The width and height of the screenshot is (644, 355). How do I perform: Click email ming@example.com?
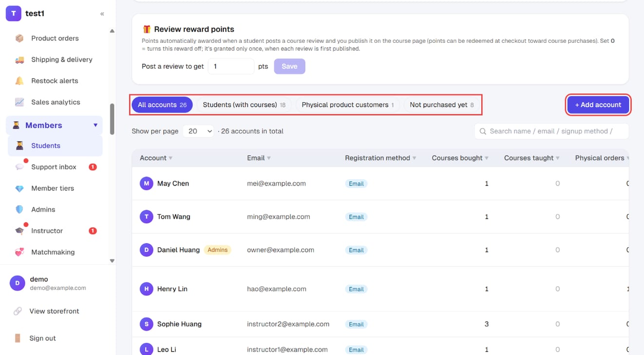[x=279, y=217]
